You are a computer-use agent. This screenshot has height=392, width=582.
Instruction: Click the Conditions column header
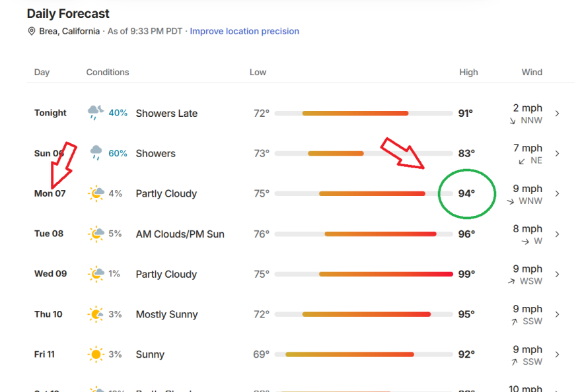(108, 73)
